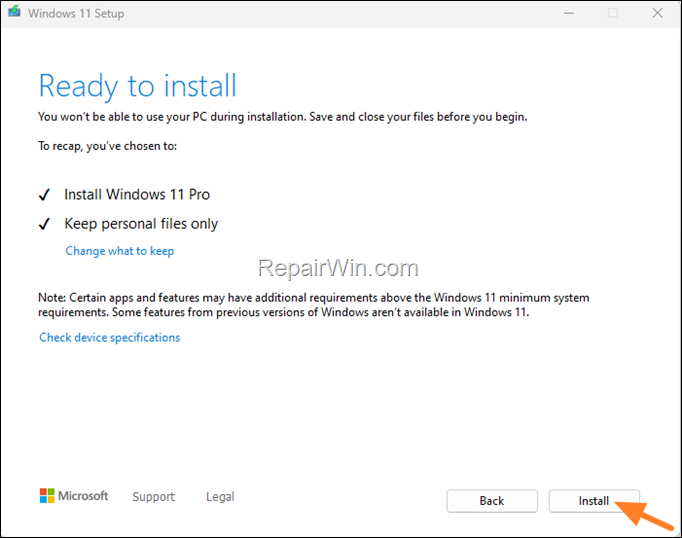Click the Windows 11 Setup title icon
Screen dimensions: 682x538
pos(14,12)
